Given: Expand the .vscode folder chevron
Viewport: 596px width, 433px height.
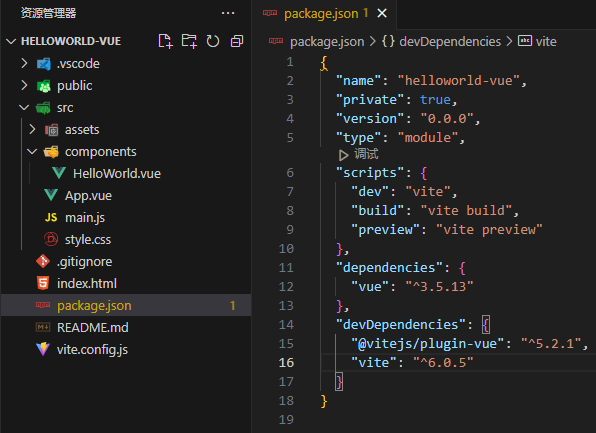Looking at the screenshot, I should pyautogui.click(x=24, y=63).
